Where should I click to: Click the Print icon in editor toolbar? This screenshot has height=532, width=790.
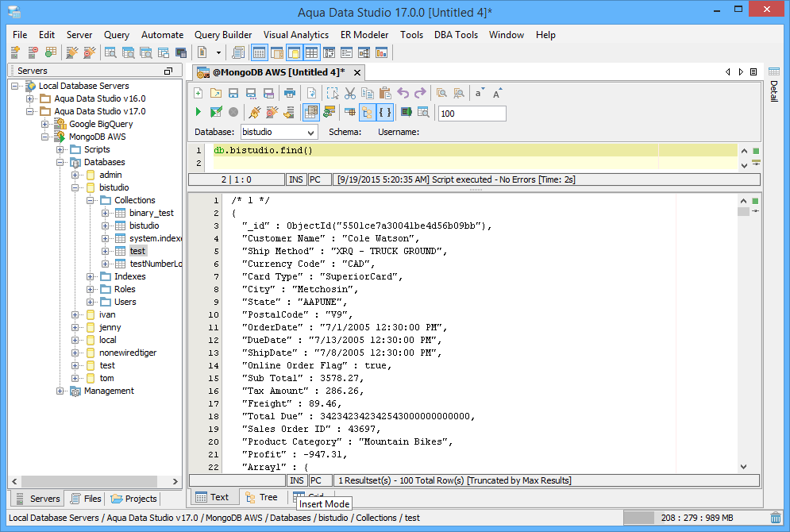[x=290, y=93]
